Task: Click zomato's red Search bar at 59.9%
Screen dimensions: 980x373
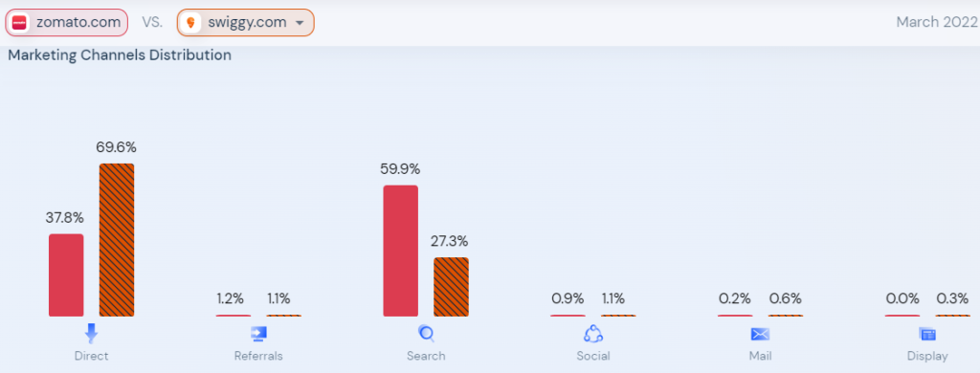Action: click(x=401, y=252)
